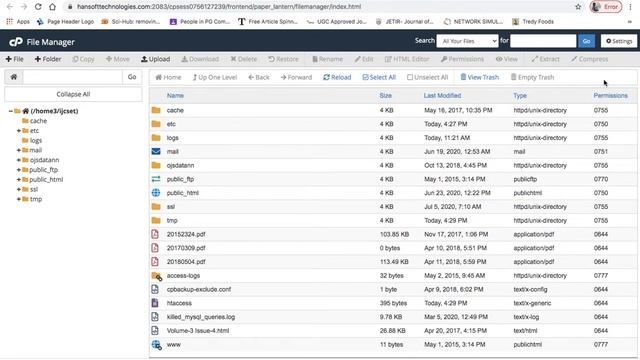Click Up One Level
This screenshot has width=640, height=360.
point(215,77)
